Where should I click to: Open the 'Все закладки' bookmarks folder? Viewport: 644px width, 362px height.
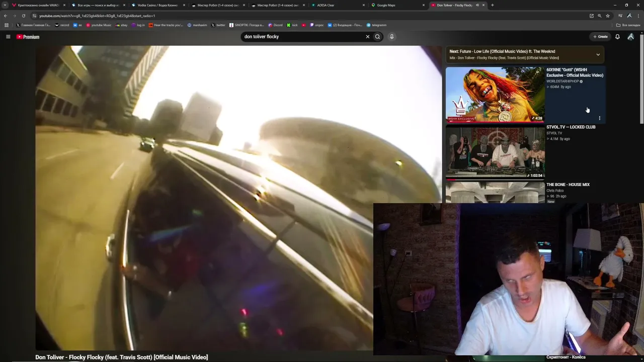628,25
